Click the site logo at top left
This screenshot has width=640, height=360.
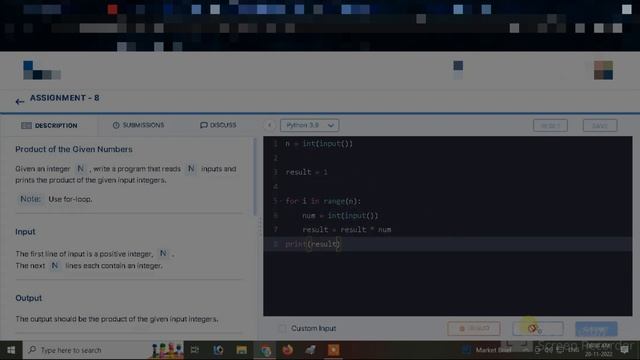(x=42, y=70)
